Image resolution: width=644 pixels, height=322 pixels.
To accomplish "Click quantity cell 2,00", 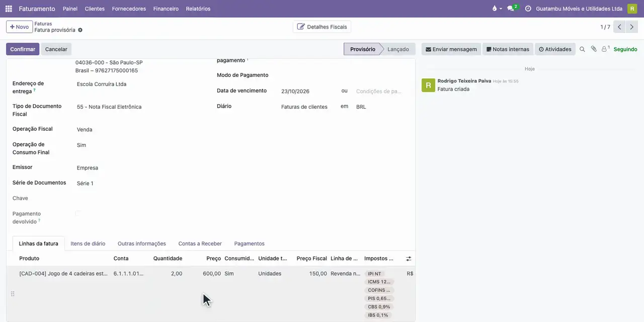I will (176, 274).
